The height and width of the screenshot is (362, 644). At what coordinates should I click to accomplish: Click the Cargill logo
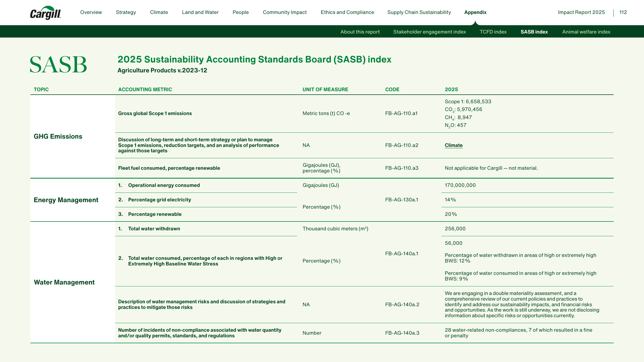[45, 13]
